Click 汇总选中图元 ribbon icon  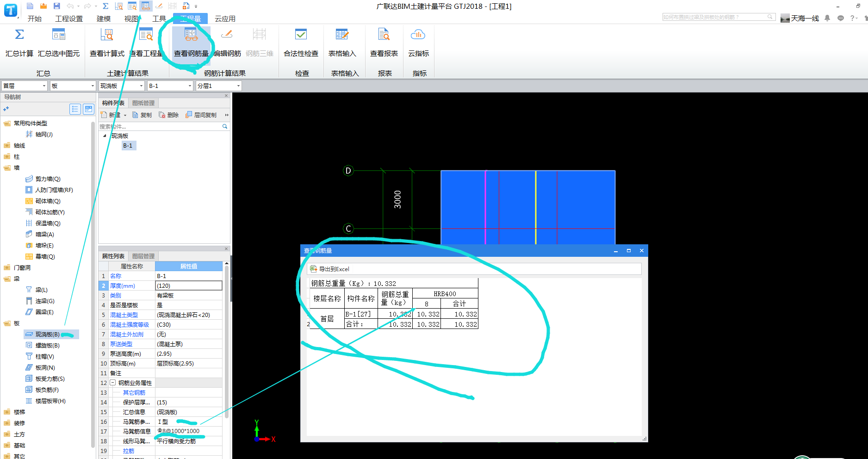point(59,34)
